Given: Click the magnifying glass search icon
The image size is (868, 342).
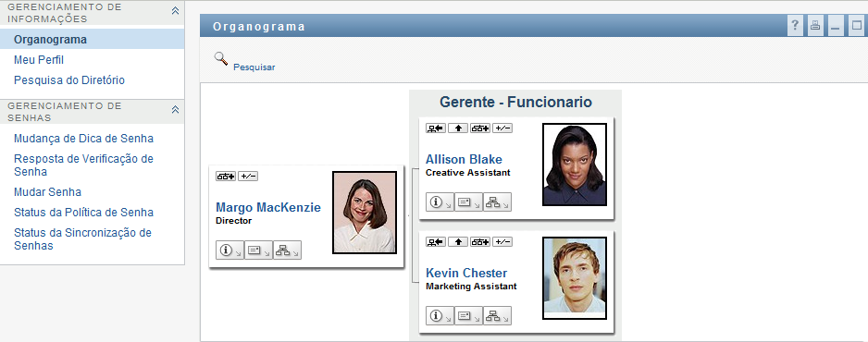Looking at the screenshot, I should [221, 59].
